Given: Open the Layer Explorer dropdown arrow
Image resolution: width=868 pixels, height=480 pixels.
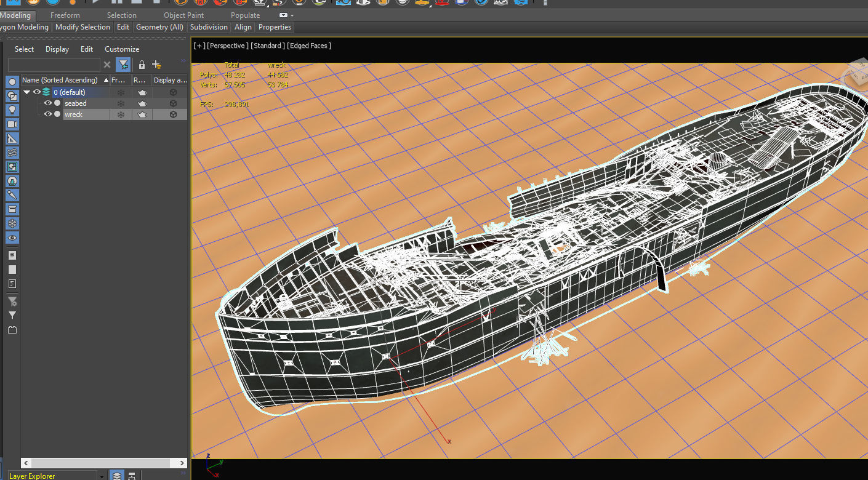Looking at the screenshot, I should pos(101,476).
